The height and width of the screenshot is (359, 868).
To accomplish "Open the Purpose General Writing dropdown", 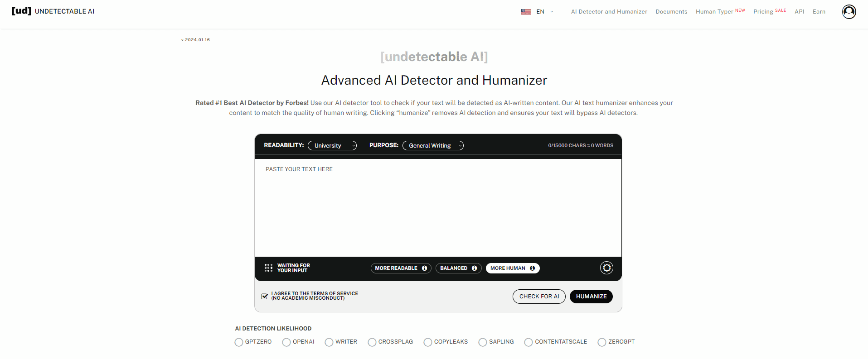I will [x=433, y=146].
